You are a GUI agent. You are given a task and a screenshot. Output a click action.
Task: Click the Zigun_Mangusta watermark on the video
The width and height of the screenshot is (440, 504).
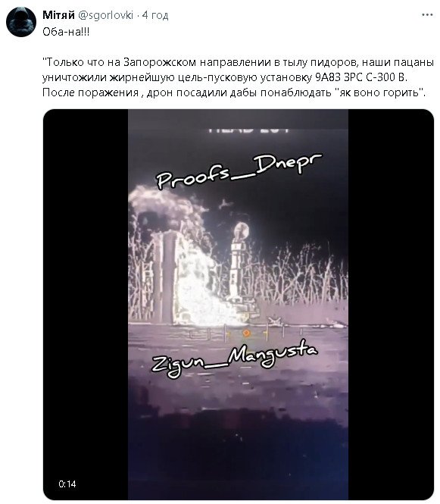pyautogui.click(x=235, y=358)
